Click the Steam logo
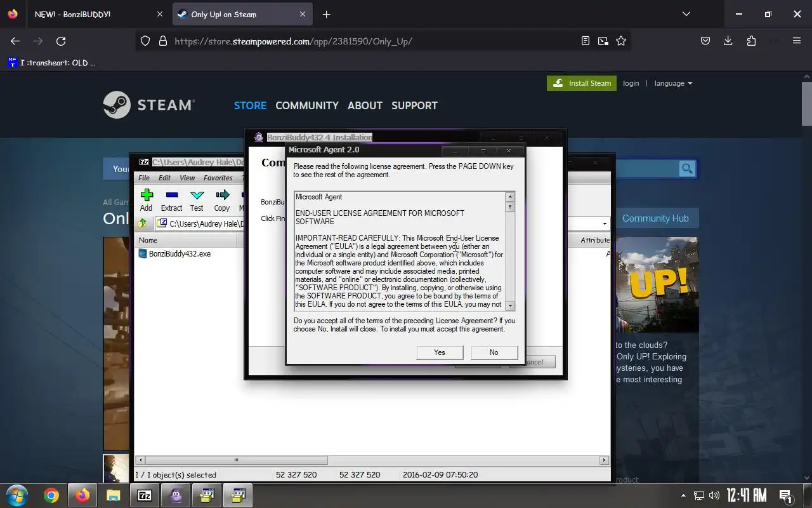The width and height of the screenshot is (812, 508). click(149, 105)
